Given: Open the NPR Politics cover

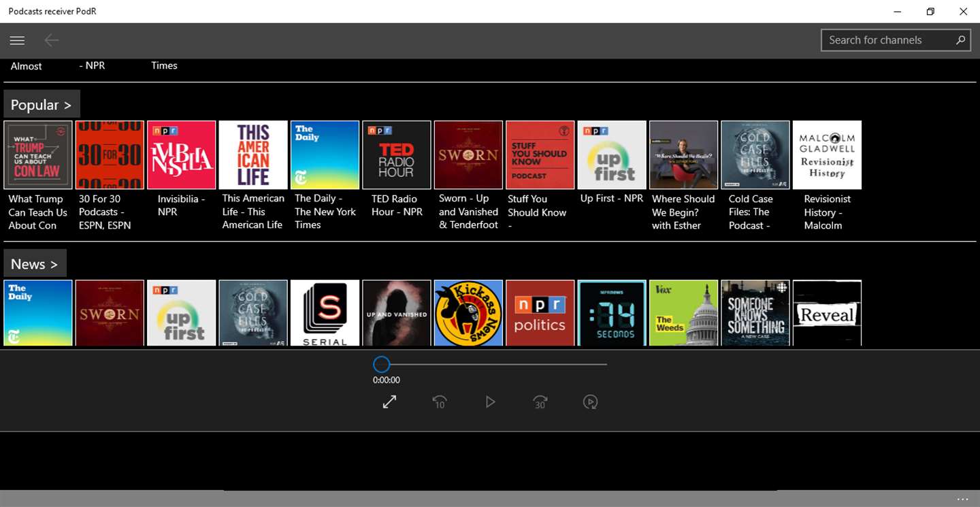Looking at the screenshot, I should coord(540,313).
